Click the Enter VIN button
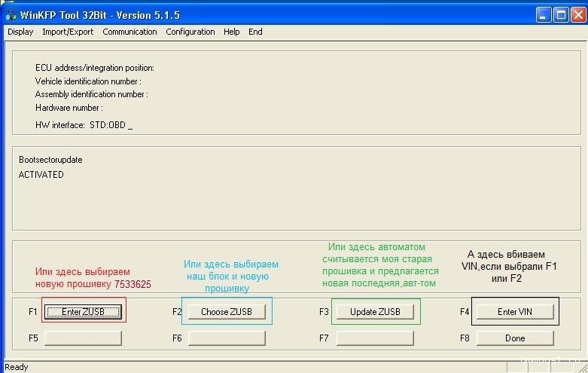This screenshot has width=588, height=373. coord(515,312)
